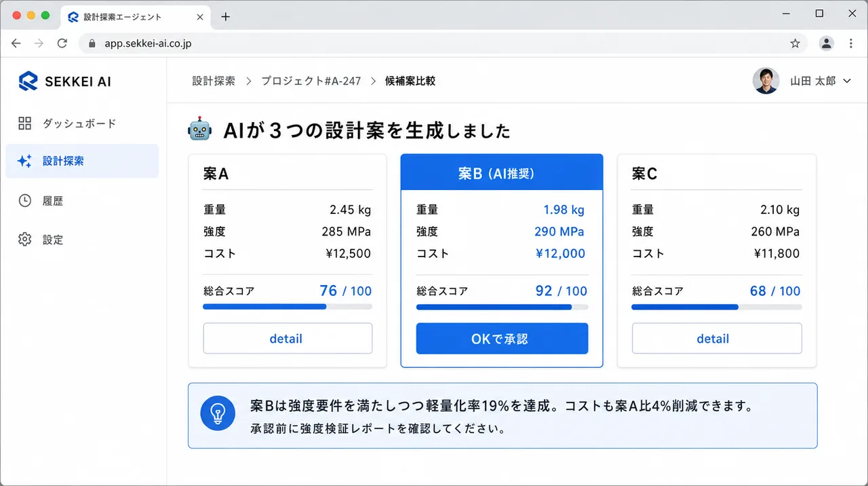Screen dimensions: 868x486
Task: Click the 2.45 kg weight value
Action: [351, 210]
